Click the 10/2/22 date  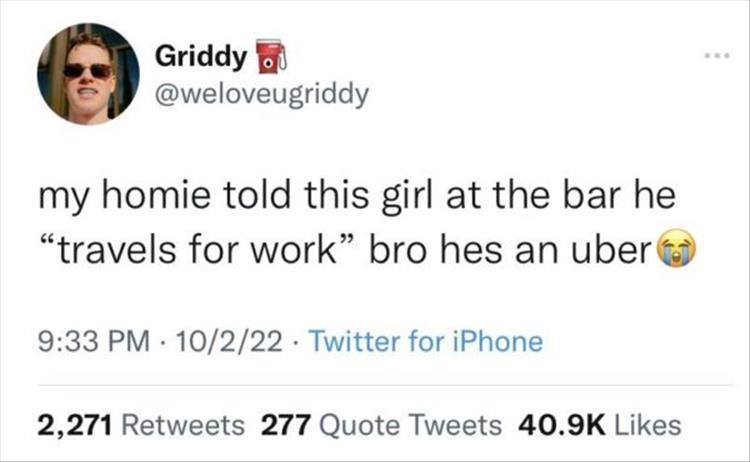(229, 342)
